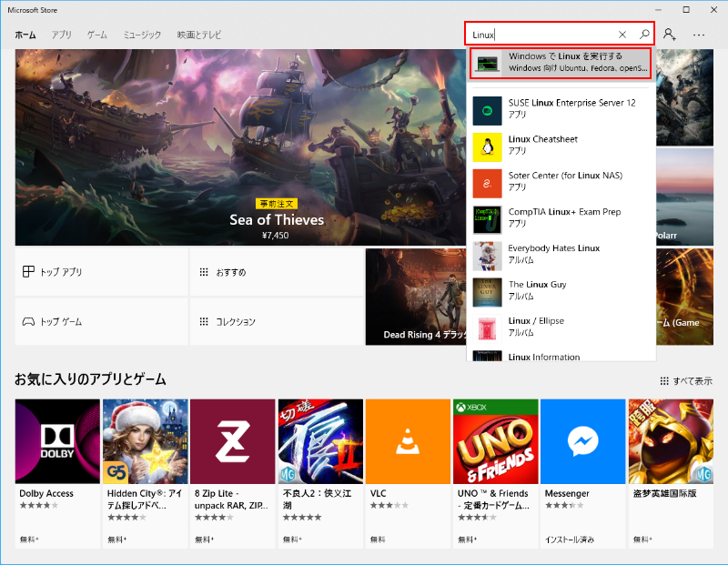
Task: Open the account sign-in icon
Action: pos(669,34)
